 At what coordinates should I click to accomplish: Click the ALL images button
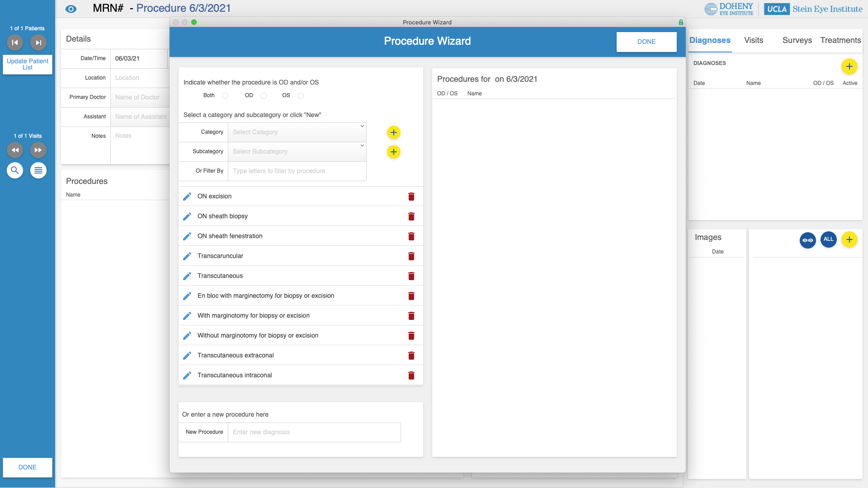pos(828,239)
